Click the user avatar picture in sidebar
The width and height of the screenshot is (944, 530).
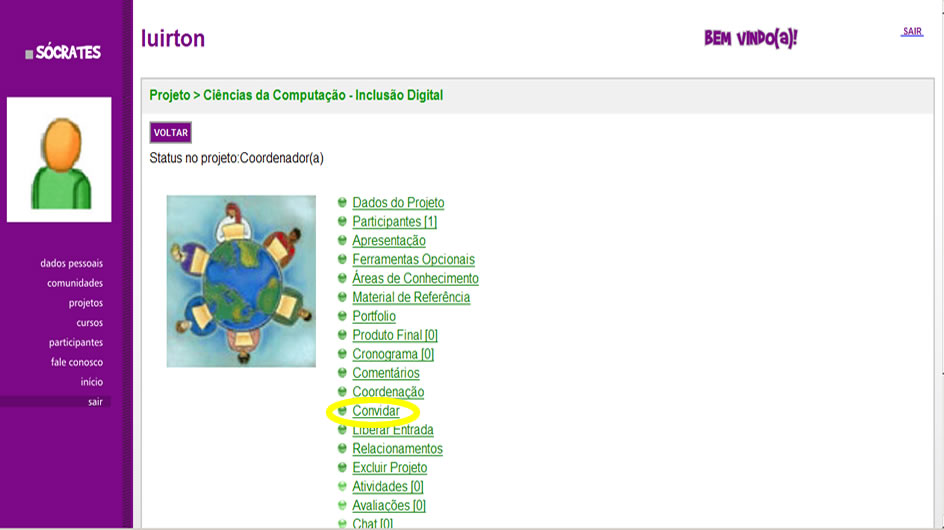[59, 159]
